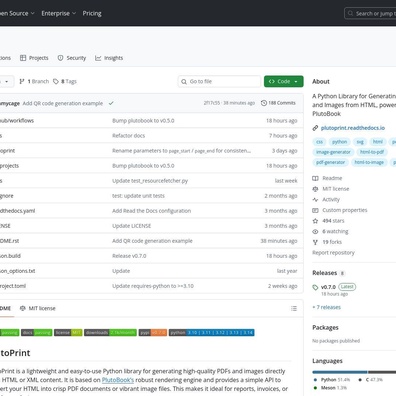This screenshot has width=396, height=396.
Task: Click the Go to file search box
Action: (x=219, y=81)
